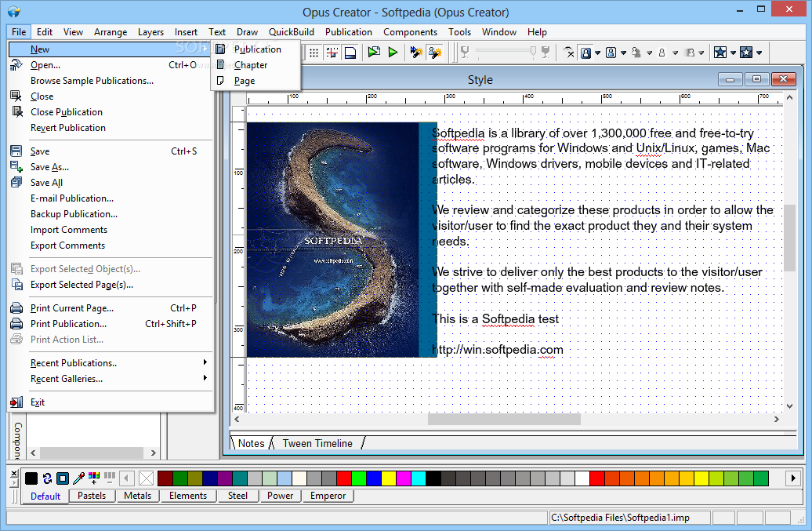Screen dimensions: 812x531
Task: Switch to the Emperor palette tab
Action: 328,496
